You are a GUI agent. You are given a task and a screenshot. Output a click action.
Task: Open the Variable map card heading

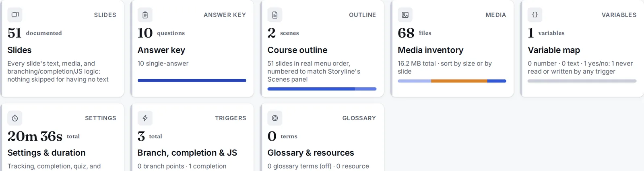[554, 50]
